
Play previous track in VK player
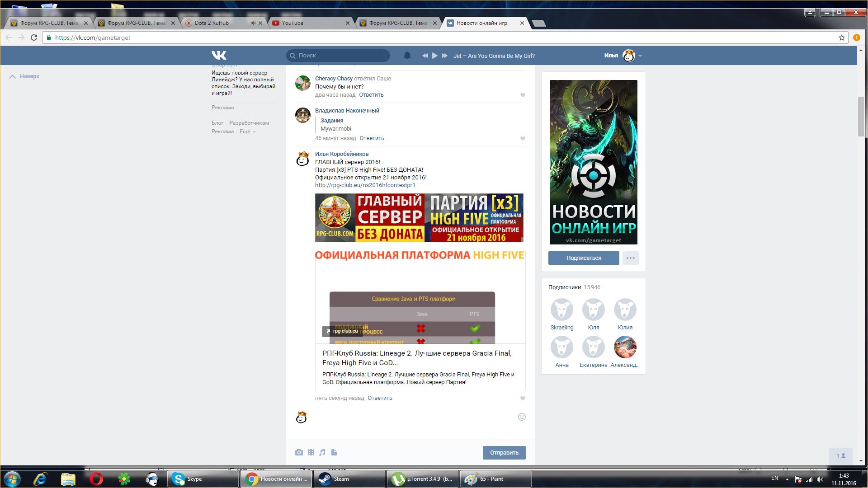pos(425,56)
